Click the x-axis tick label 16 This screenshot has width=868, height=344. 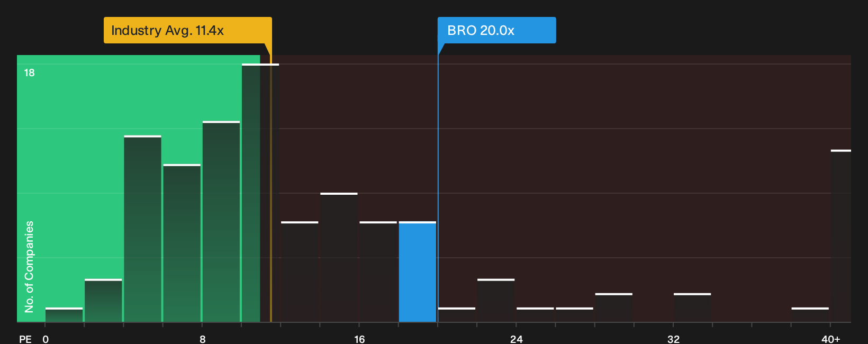[x=359, y=339]
